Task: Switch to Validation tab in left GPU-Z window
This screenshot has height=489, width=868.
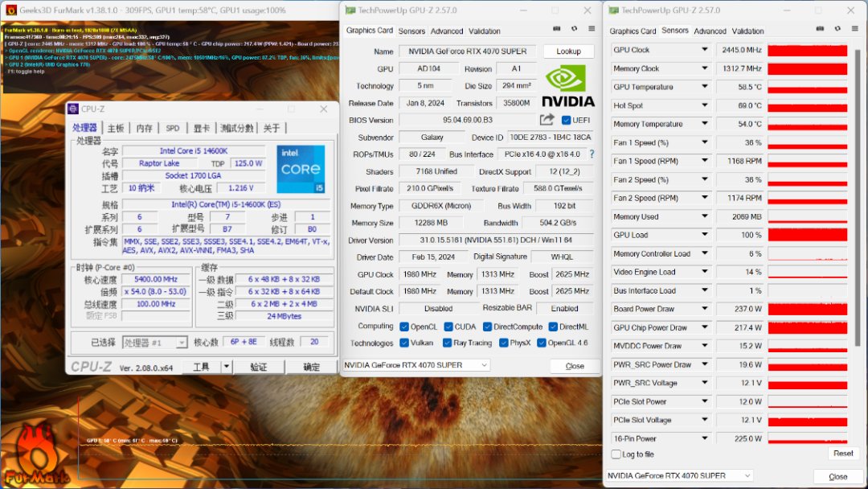Action: click(x=485, y=31)
